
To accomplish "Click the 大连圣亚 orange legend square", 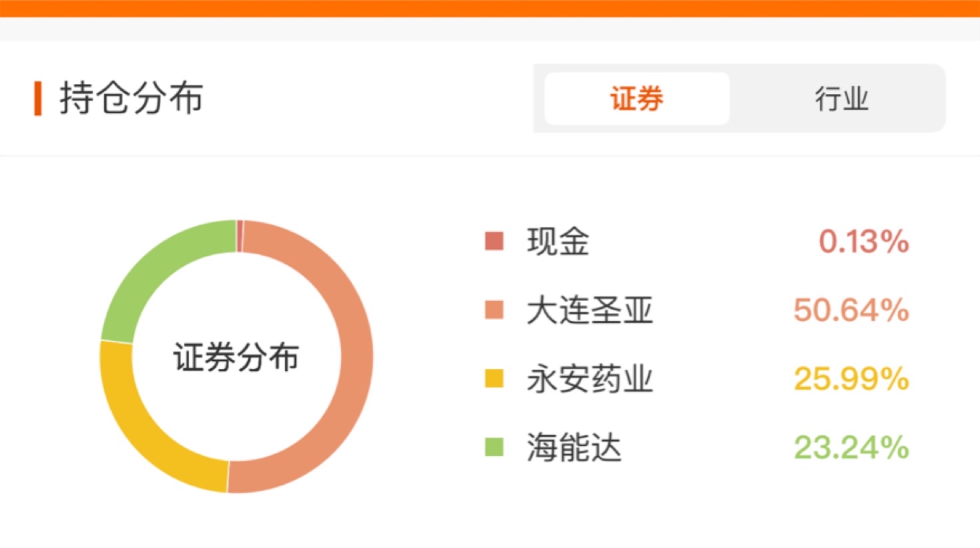I will pos(494,310).
